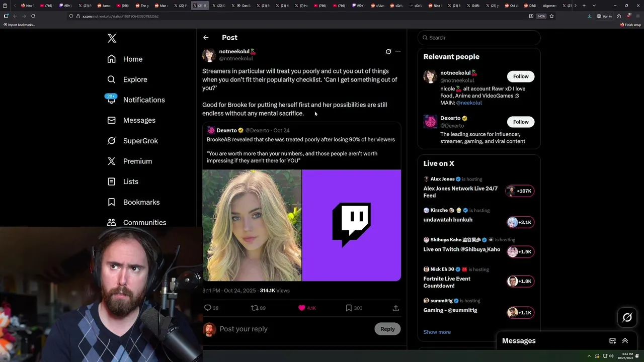Viewport: 644px width, 362px height.
Task: Click the X Search field
Action: (x=479, y=38)
